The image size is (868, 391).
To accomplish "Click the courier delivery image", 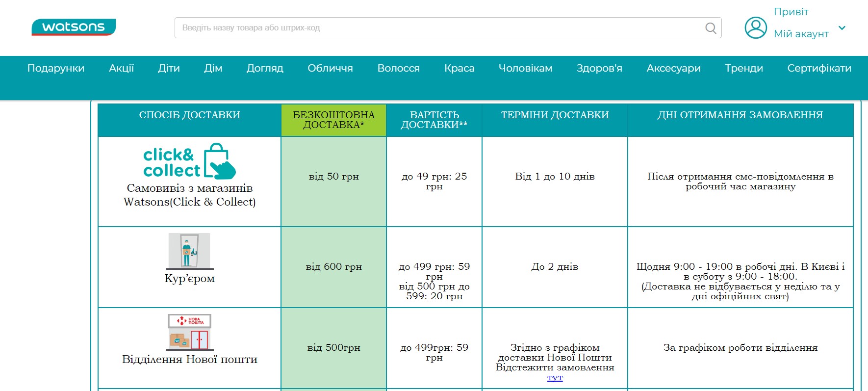I will coord(189,251).
